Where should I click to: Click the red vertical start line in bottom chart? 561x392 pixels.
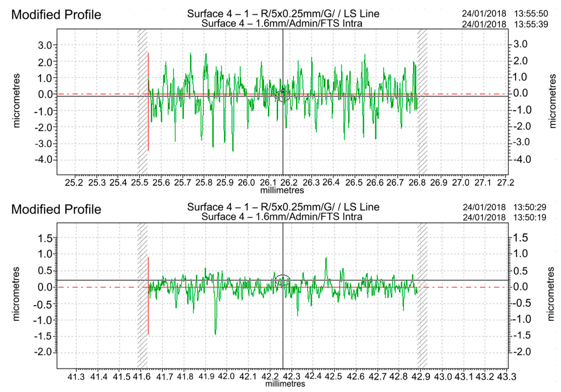[x=148, y=315]
